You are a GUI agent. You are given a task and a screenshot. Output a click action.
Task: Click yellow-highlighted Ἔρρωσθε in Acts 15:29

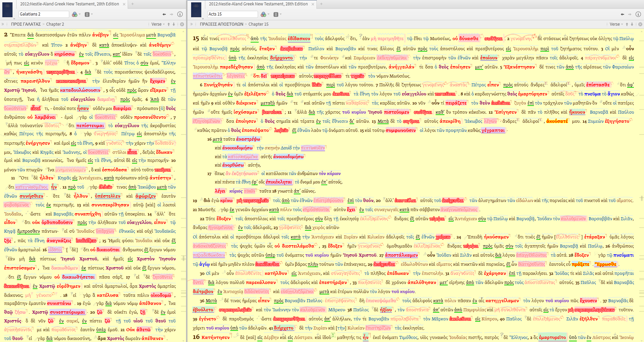click(x=606, y=264)
